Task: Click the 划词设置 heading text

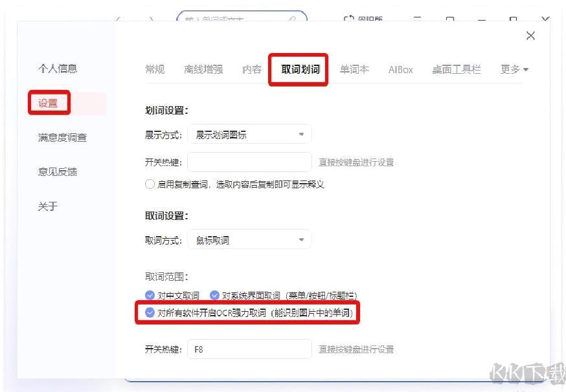Action: pos(166,111)
